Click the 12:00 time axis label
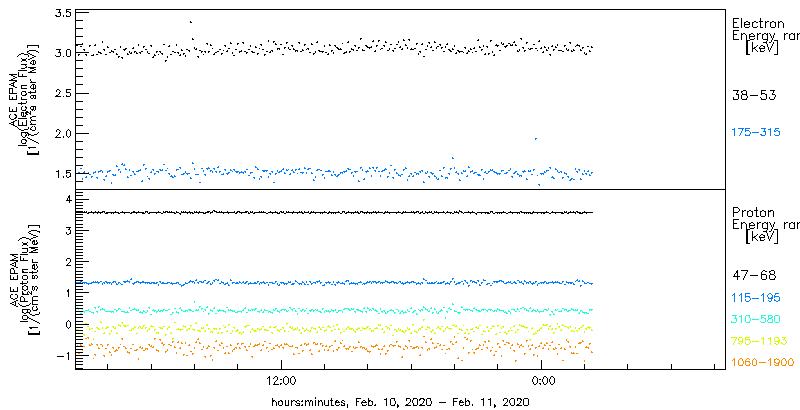 pyautogui.click(x=282, y=381)
